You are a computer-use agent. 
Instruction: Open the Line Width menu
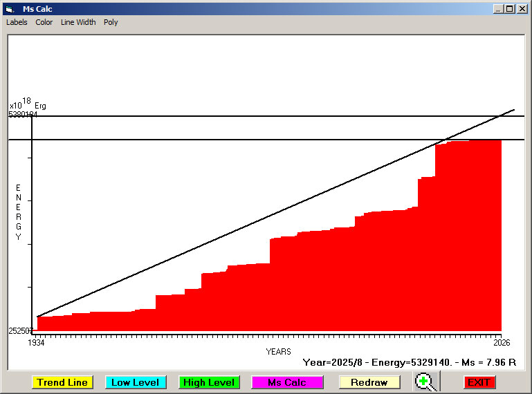pos(78,22)
